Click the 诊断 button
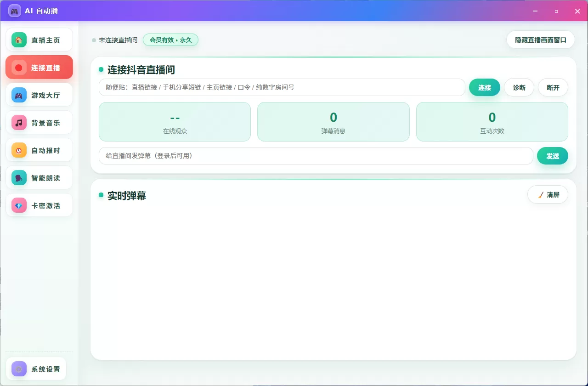This screenshot has width=588, height=386. click(x=519, y=87)
